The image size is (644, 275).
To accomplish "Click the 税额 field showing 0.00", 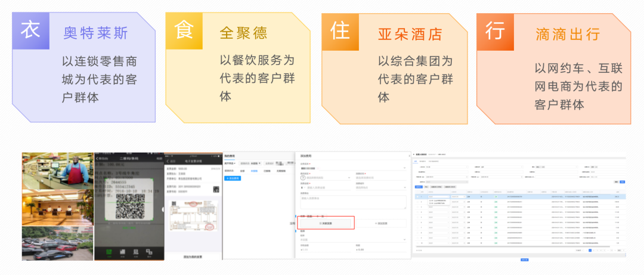I will tap(380, 249).
